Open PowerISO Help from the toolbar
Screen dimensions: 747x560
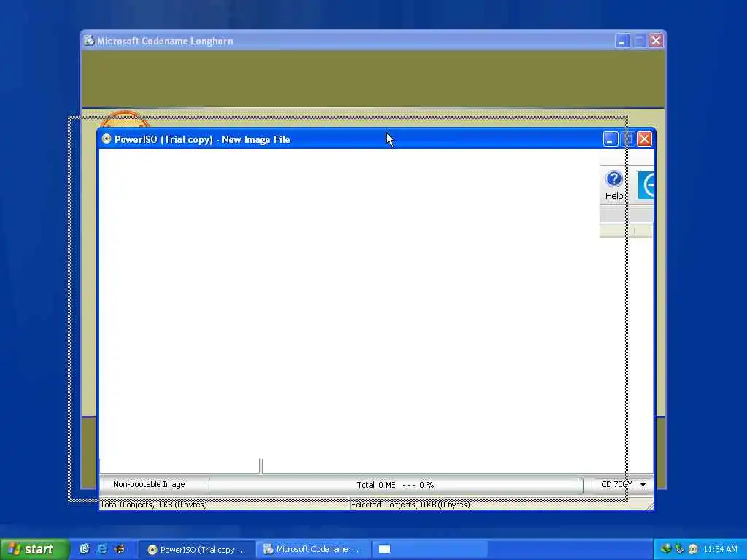[614, 185]
